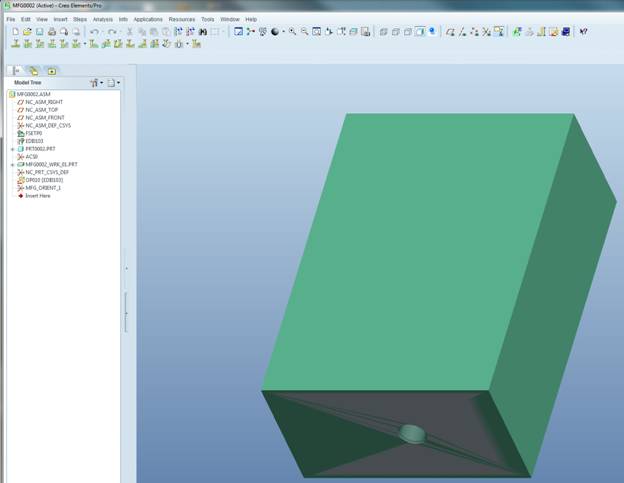Open the Applications menu
Viewport: 624px width, 483px height.
coord(148,19)
